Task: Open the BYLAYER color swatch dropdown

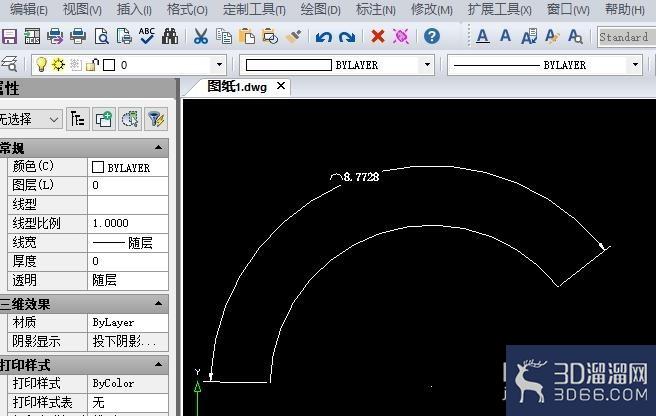Action: 427,65
